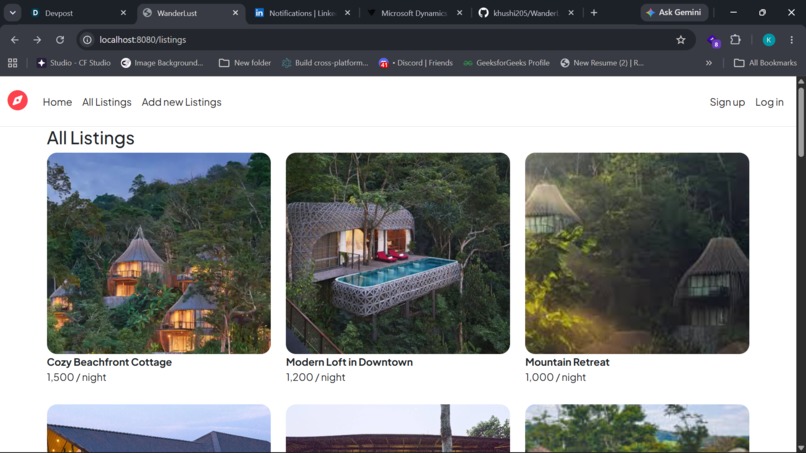Viewport: 806px width, 453px height.
Task: Open the Discord Friends bookmark
Action: pos(416,63)
